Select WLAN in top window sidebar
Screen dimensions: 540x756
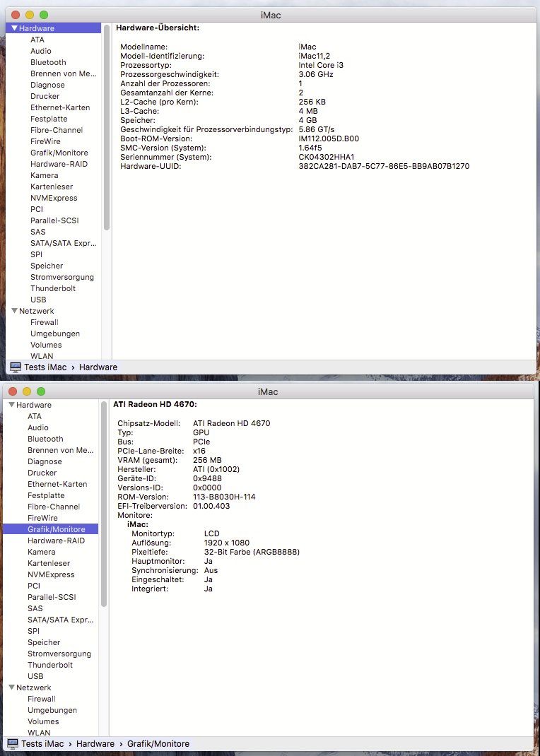coord(42,356)
